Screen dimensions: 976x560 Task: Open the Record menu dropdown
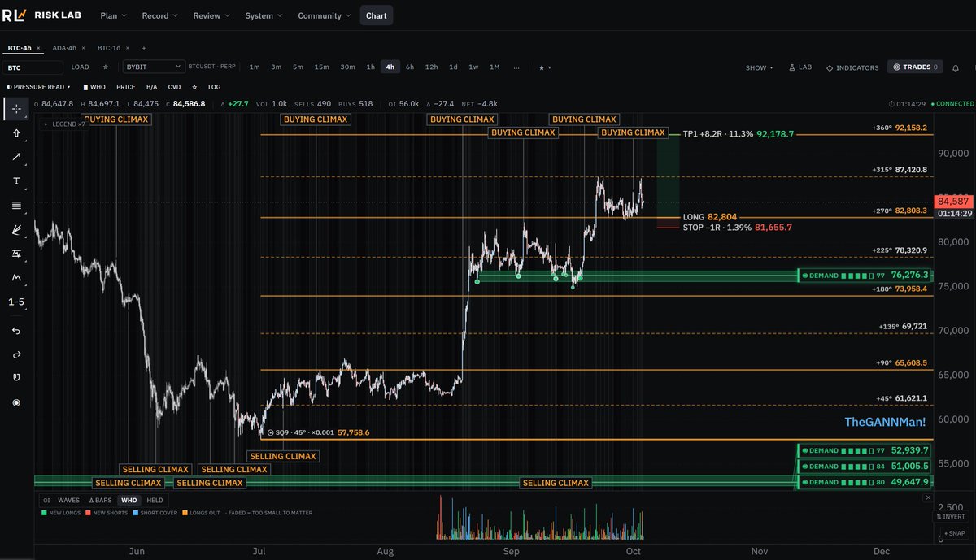pos(161,15)
